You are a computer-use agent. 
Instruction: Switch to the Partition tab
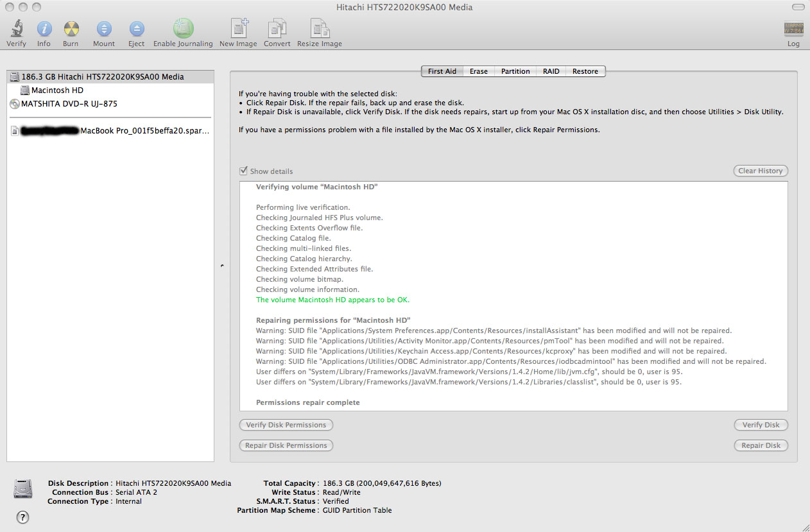click(x=516, y=71)
